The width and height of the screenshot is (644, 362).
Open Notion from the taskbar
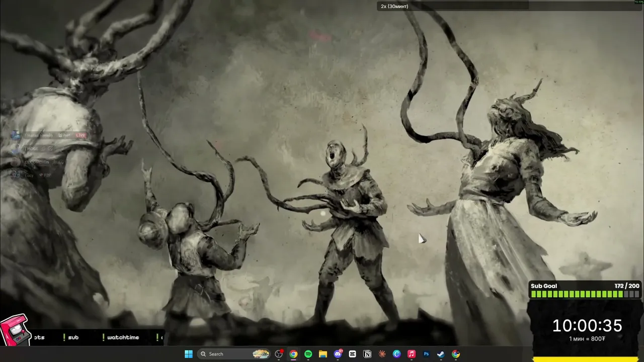tap(367, 354)
